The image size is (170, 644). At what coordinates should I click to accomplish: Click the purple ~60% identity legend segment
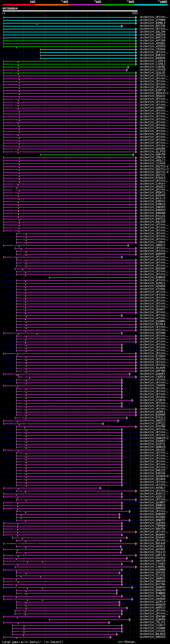pyautogui.click(x=85, y=5)
